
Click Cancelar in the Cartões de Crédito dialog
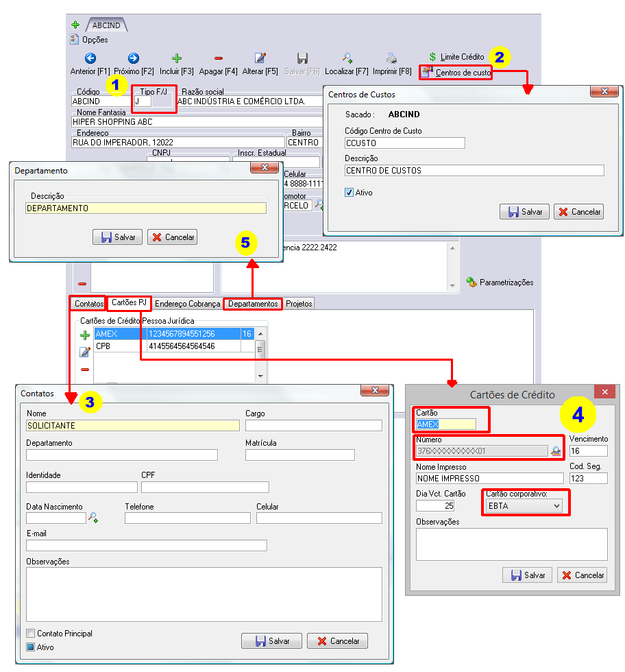582,575
